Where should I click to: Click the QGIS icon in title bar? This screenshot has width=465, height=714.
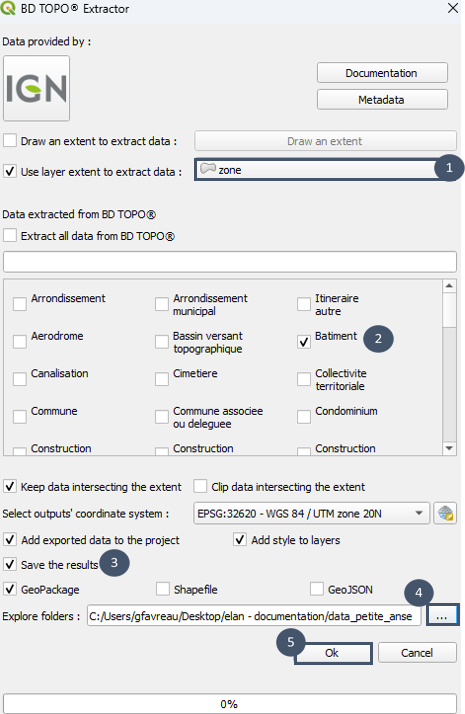tap(8, 8)
